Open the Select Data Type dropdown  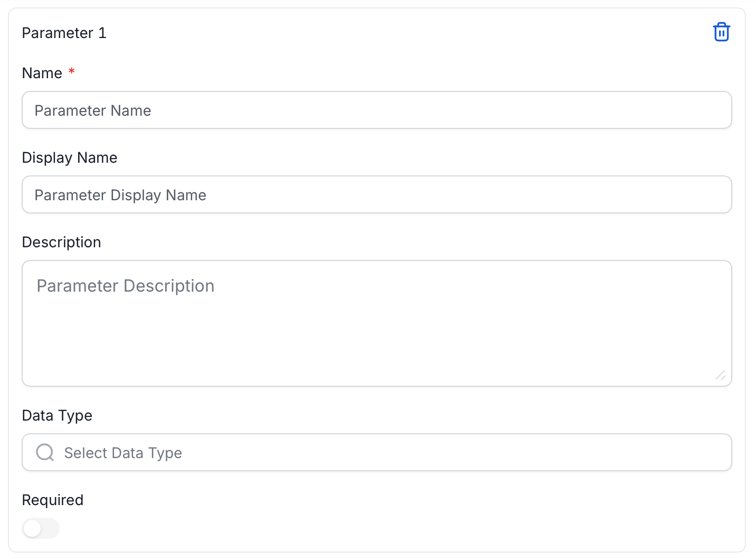(377, 452)
